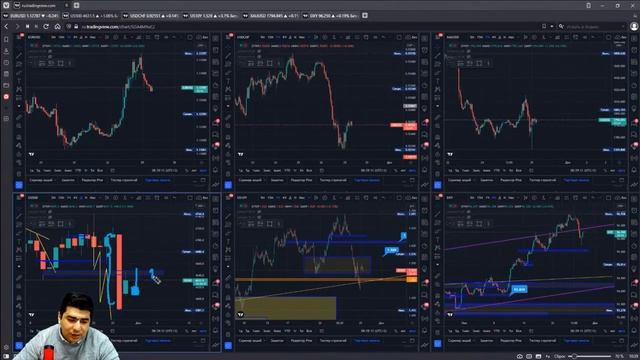
Task: Reload the page with the refresh icon
Action: [46, 27]
